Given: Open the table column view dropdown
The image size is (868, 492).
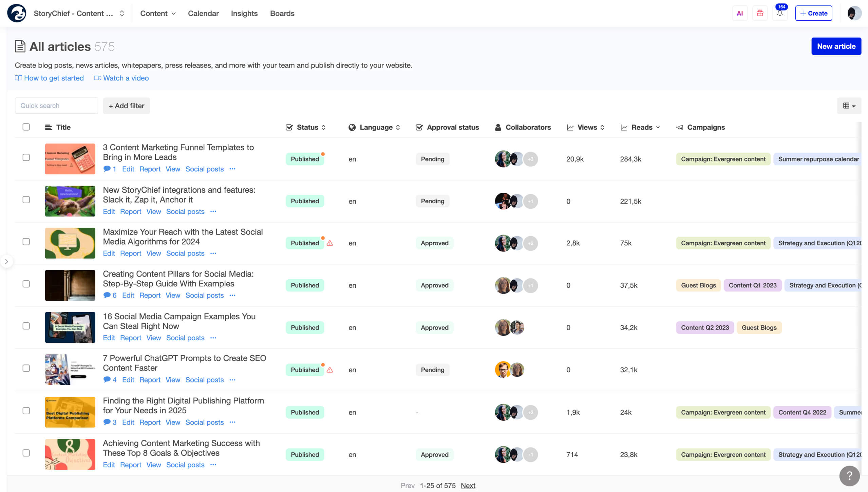Looking at the screenshot, I should point(849,106).
